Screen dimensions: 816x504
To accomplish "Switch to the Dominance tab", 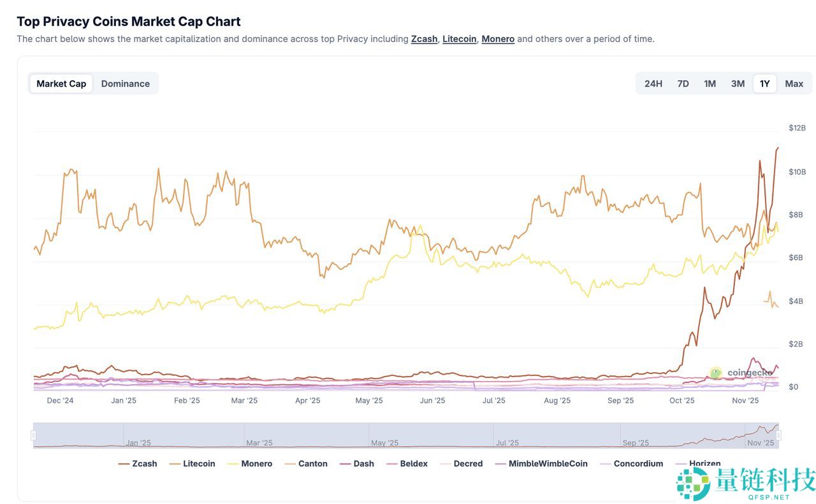I will pyautogui.click(x=125, y=83).
